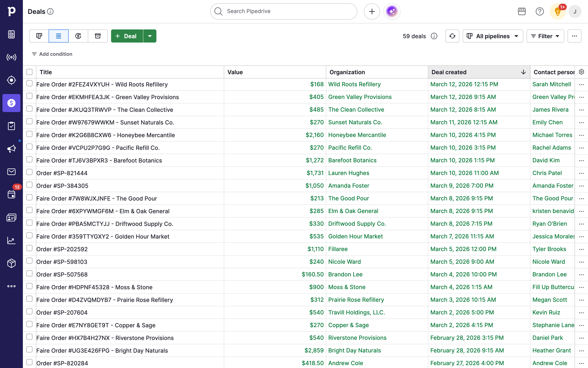Open the help question mark icon
Screen dimensions: 588x368
coord(540,11)
